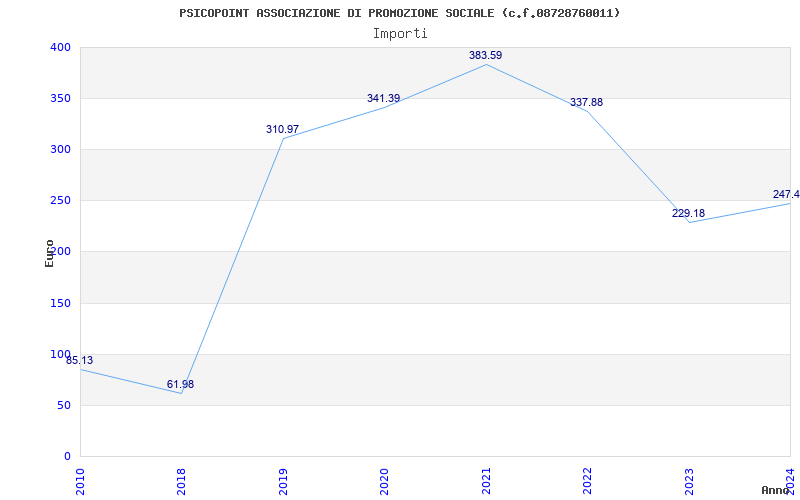Click the 150 y-axis tick label

coord(60,304)
